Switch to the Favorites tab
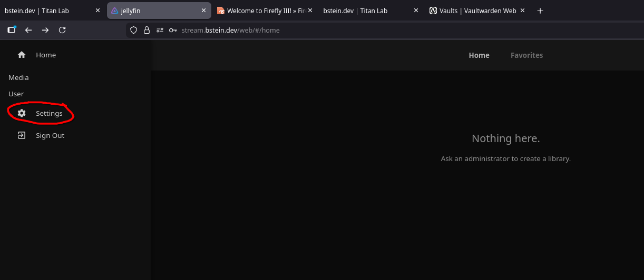The image size is (644, 280). click(x=526, y=55)
